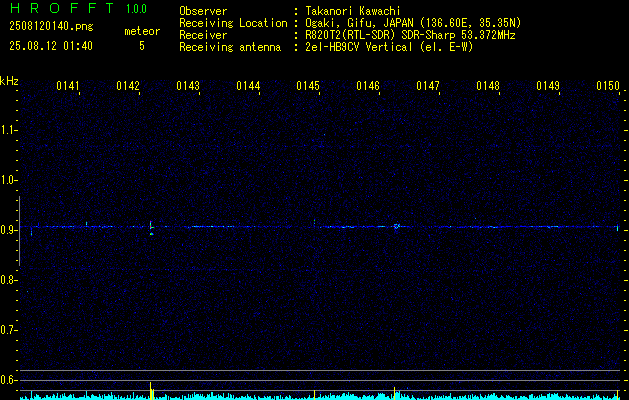
Task: Click the 0.8 kHz axis label
Action: [9, 280]
